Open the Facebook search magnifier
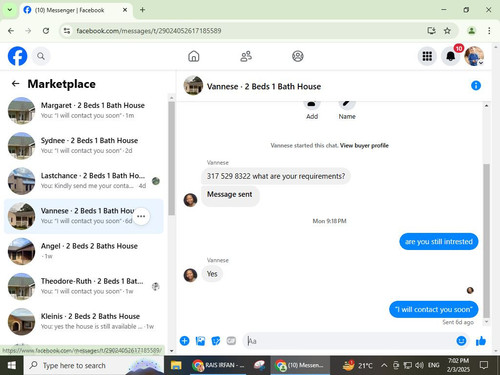The image size is (500, 375). click(x=41, y=56)
